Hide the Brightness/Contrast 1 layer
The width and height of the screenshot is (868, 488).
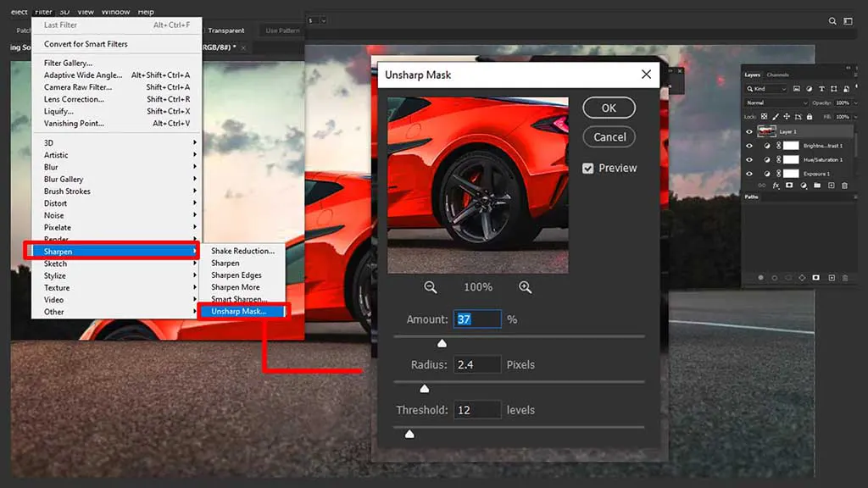[x=749, y=146]
